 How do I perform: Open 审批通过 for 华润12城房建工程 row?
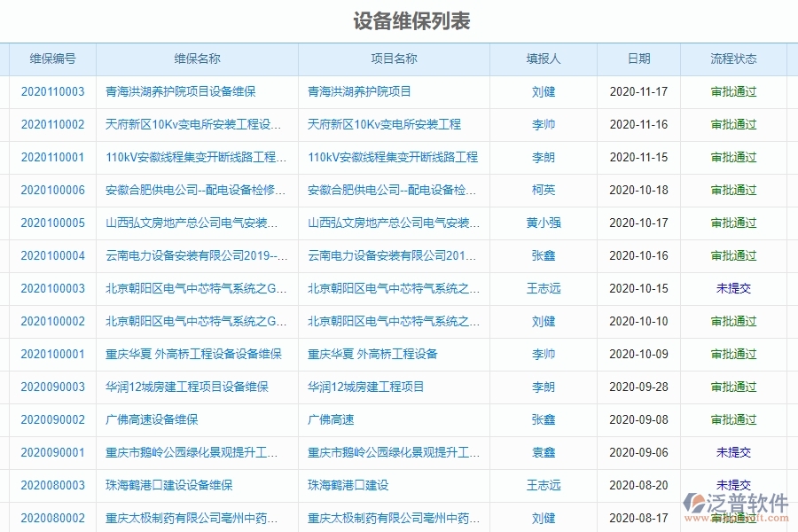click(x=734, y=387)
